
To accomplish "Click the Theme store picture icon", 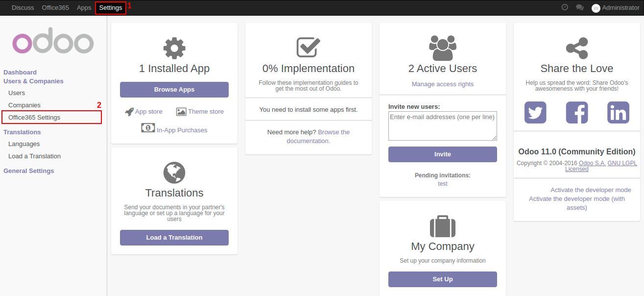I will pos(181,112).
